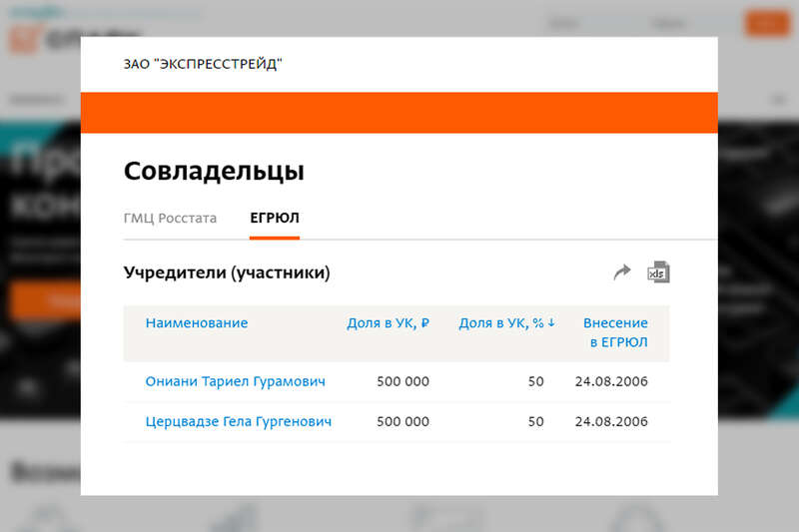Click the 50 percent value in Церцвадзе row
Viewport: 799px width, 532px height.
pos(535,421)
